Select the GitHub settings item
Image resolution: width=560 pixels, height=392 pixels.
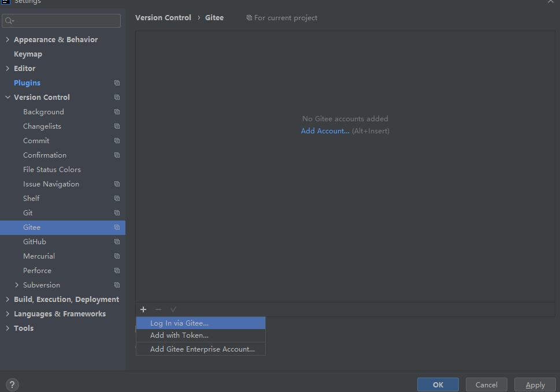pyautogui.click(x=35, y=242)
